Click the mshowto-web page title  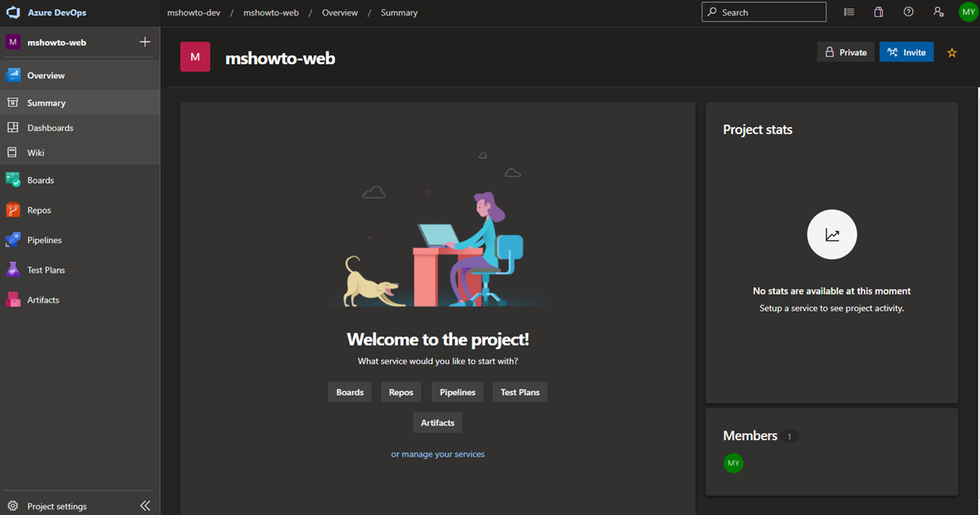coord(280,58)
